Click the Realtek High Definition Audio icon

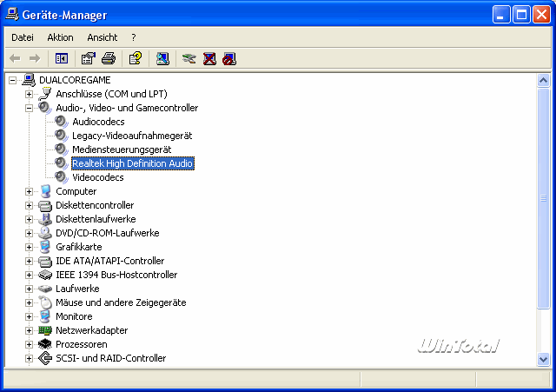(62, 163)
